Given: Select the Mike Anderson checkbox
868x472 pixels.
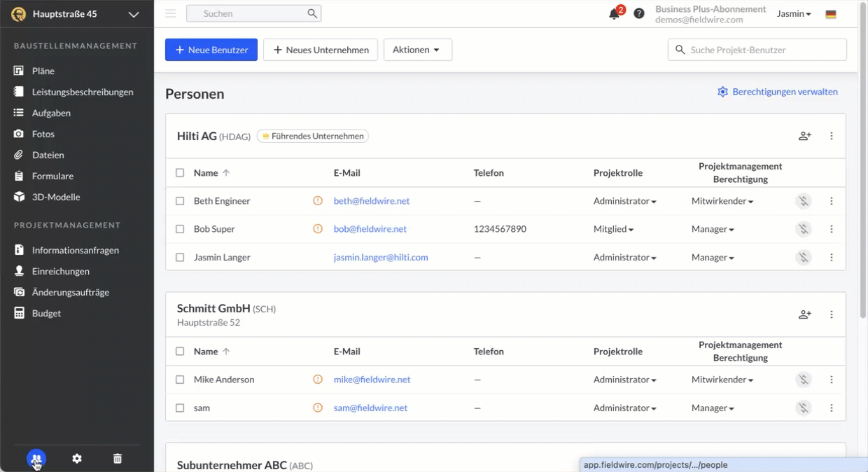Looking at the screenshot, I should point(180,380).
